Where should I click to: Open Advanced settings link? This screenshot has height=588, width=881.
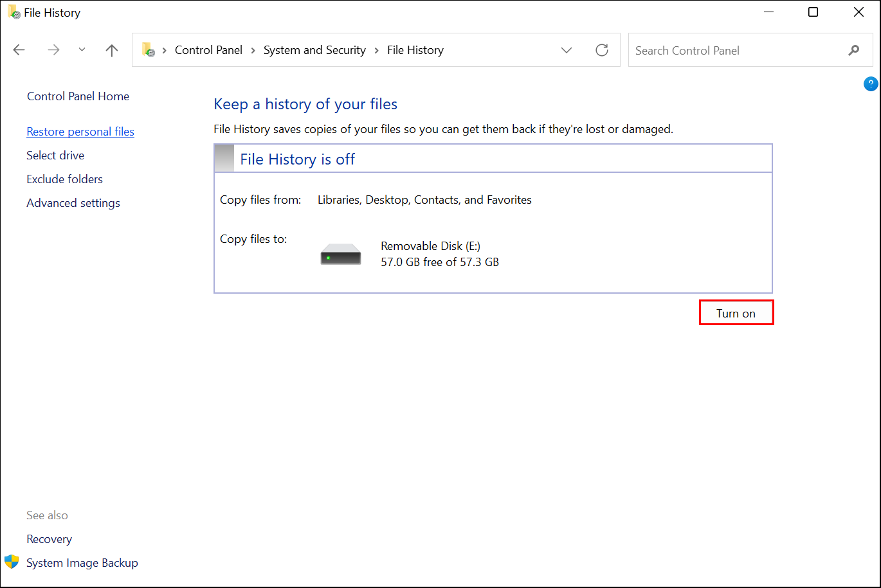click(x=73, y=203)
